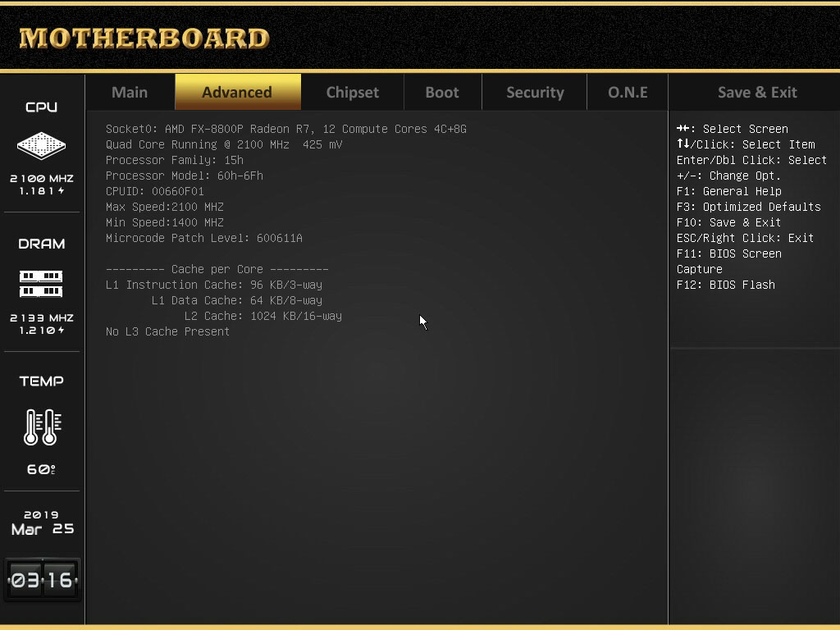Select the CPUID: 00660F01 line
This screenshot has height=630, width=840.
tap(155, 191)
